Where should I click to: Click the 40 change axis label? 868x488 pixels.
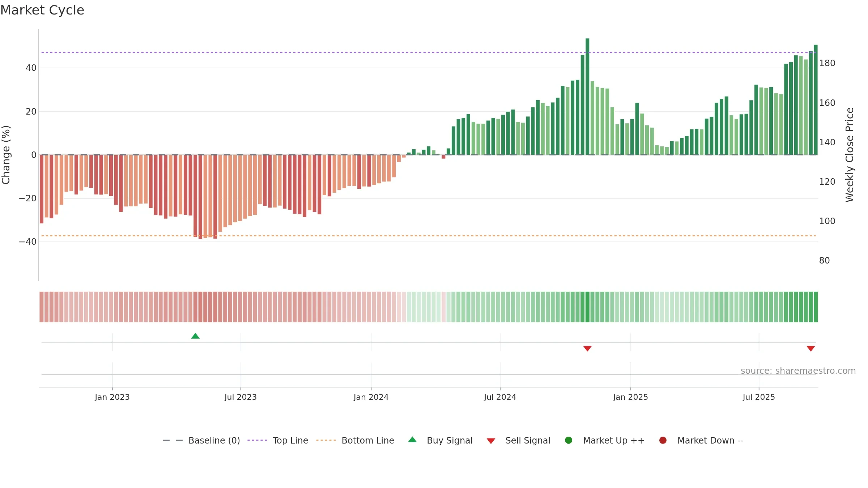[31, 68]
